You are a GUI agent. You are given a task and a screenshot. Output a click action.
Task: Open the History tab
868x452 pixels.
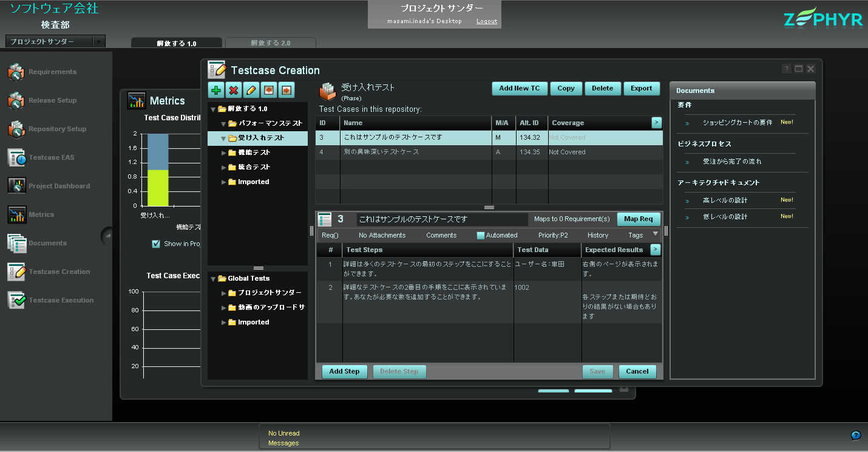598,235
